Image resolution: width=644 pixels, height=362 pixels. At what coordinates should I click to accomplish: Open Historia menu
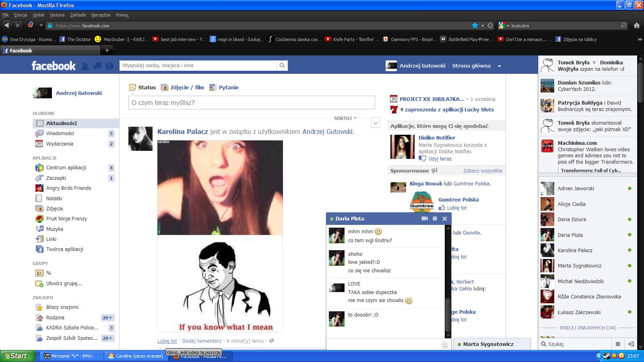tap(57, 15)
